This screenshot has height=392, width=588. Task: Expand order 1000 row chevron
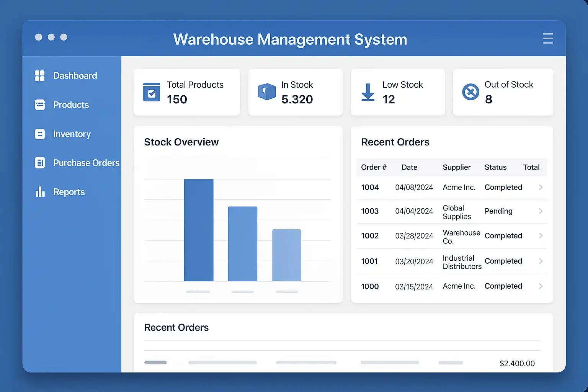tap(541, 286)
